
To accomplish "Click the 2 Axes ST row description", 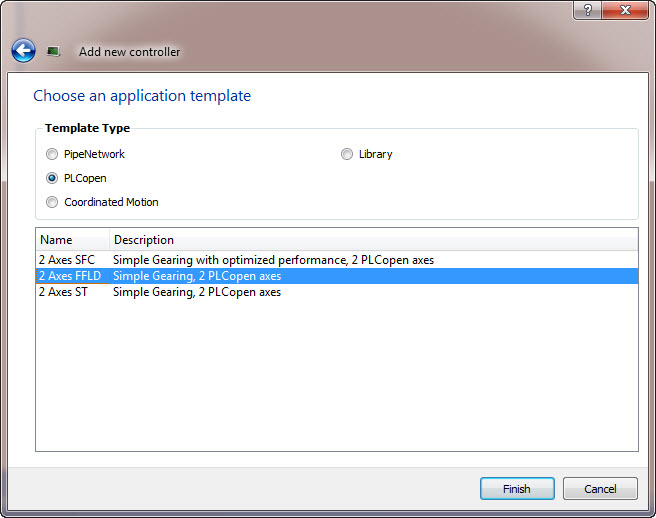I will point(197,292).
